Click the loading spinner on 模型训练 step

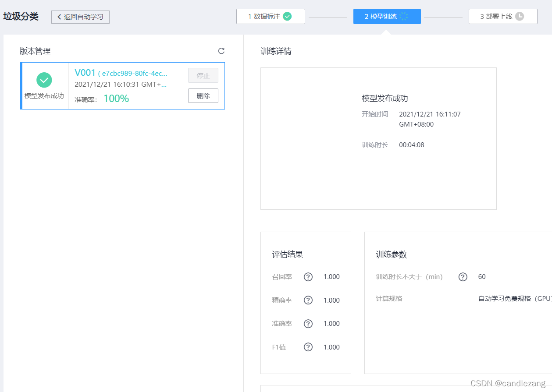(407, 16)
